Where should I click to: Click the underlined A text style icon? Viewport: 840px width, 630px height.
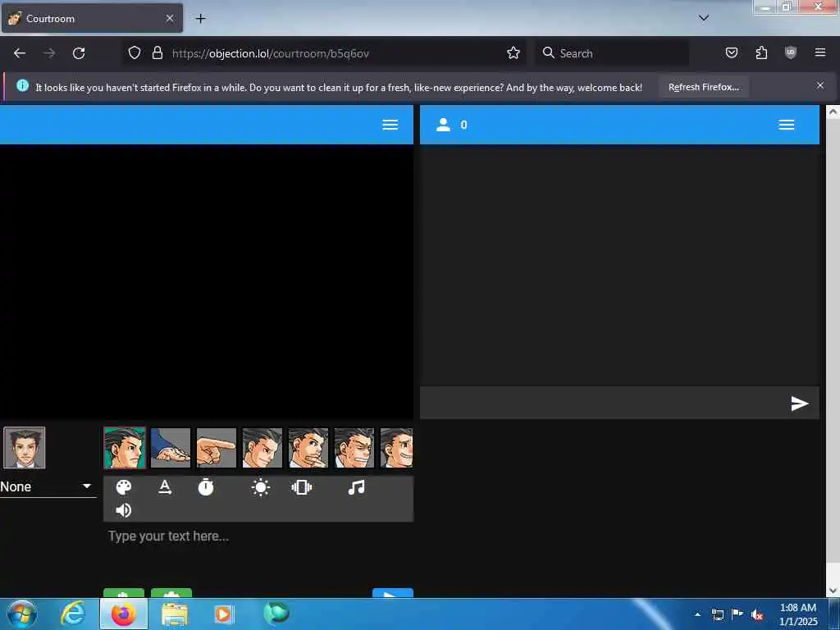point(165,487)
